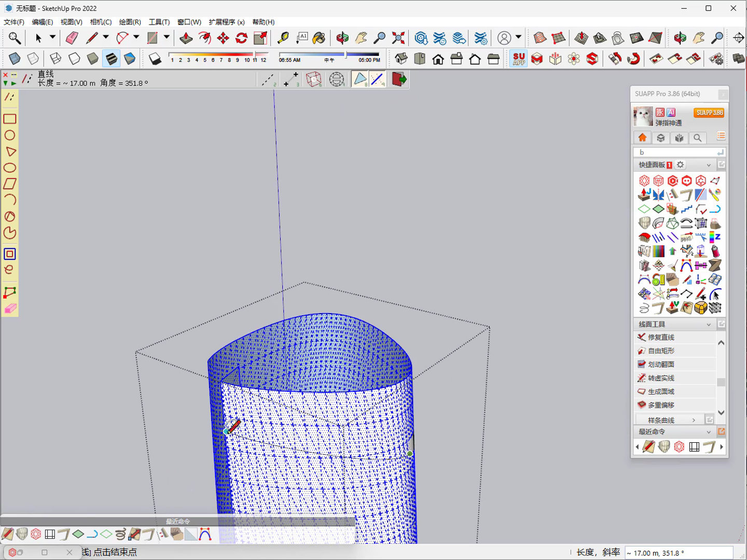Select the Move tool
747x560 pixels.
223,38
